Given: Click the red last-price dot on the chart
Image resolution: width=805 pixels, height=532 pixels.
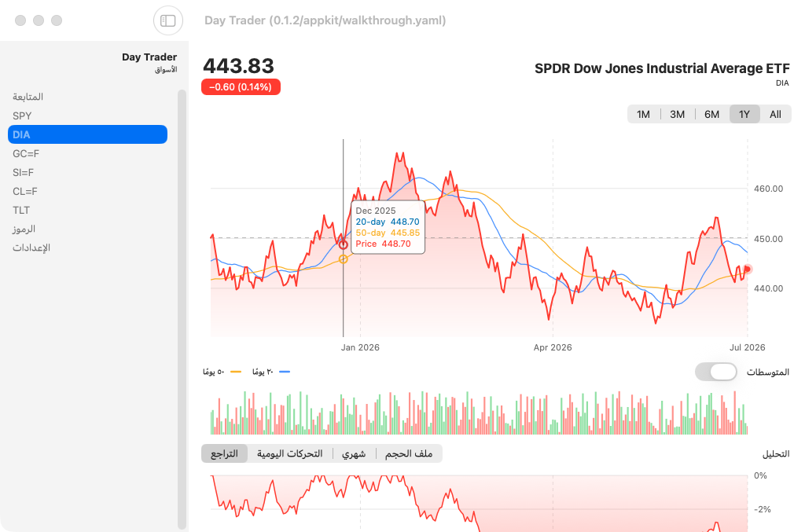Looking at the screenshot, I should click(748, 269).
